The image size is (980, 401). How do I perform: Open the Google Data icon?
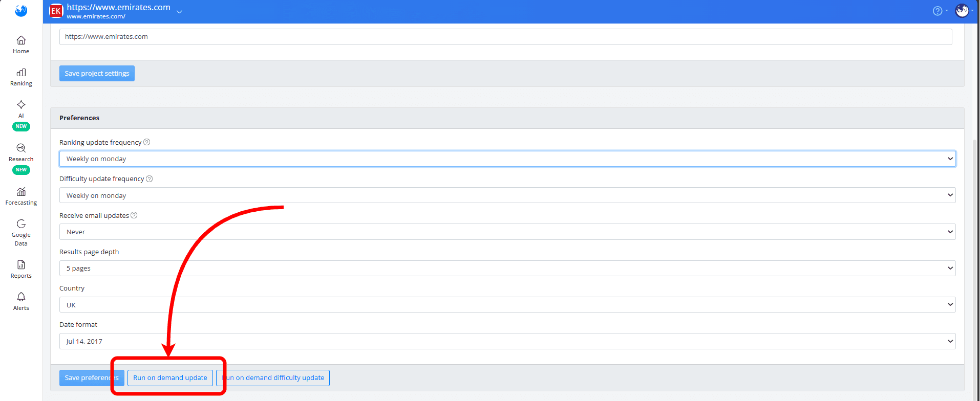tap(21, 224)
